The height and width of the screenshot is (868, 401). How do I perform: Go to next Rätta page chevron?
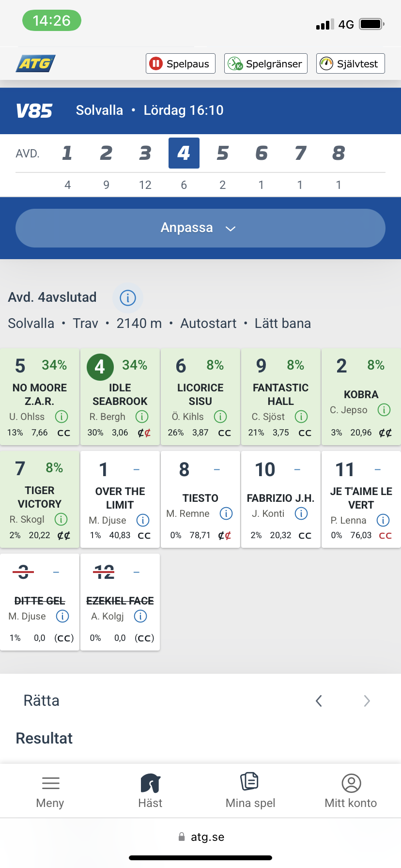tap(367, 701)
